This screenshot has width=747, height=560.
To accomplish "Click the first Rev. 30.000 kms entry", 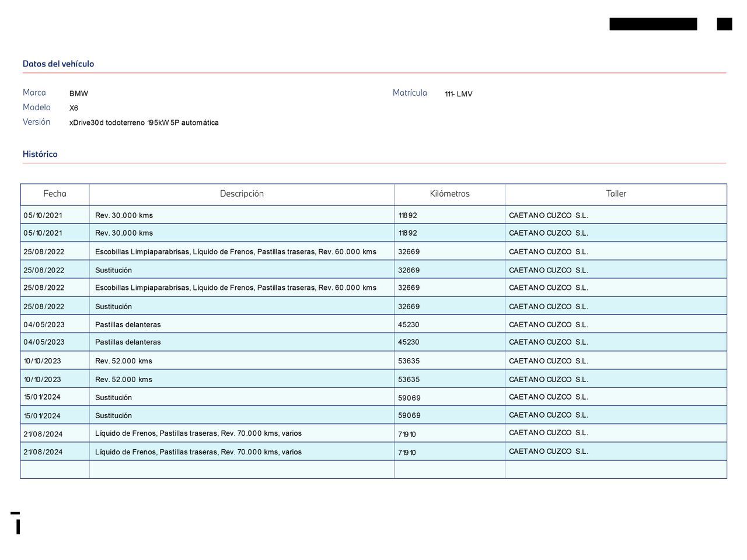I will [x=124, y=215].
